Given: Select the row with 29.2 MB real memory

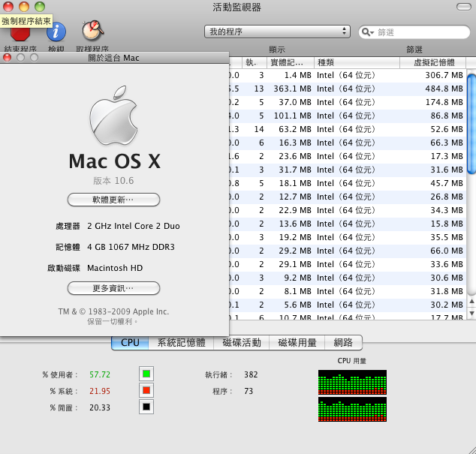Looking at the screenshot, I should coord(348,251).
